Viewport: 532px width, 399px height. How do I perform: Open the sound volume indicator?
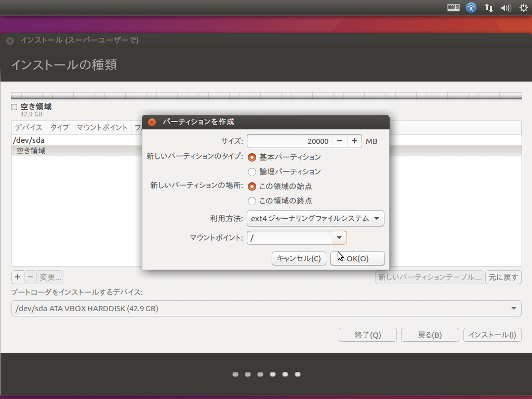click(506, 8)
